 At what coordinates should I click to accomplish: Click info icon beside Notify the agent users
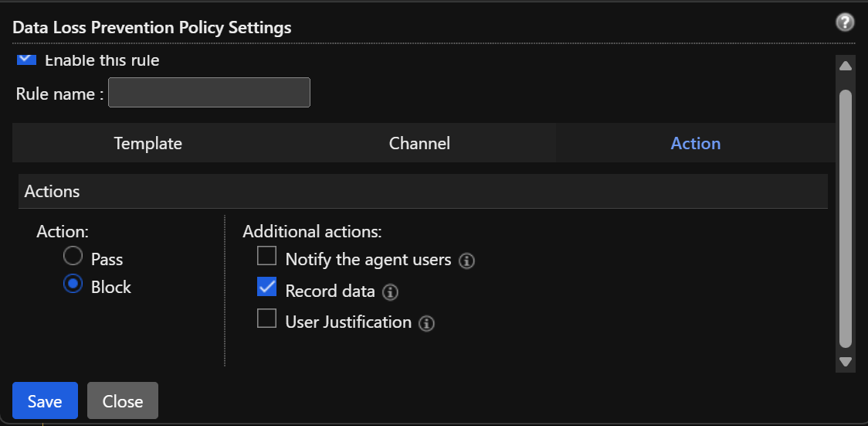466,261
